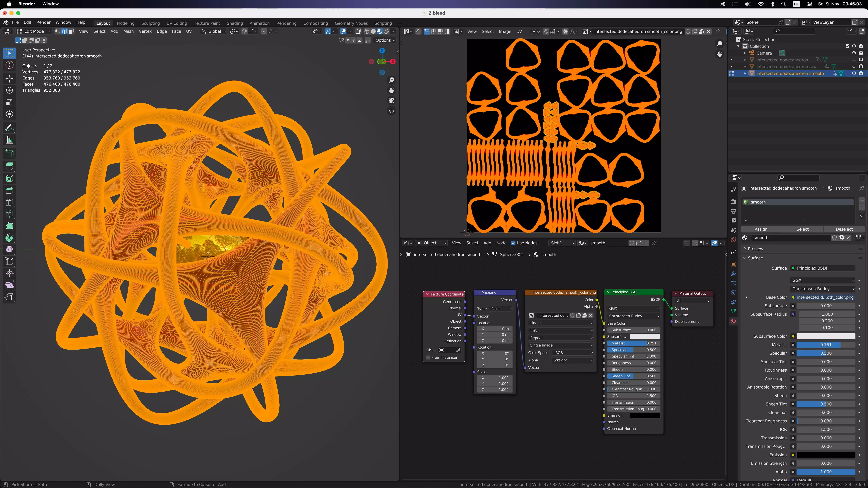Screen dimensions: 868x488
Task: Select the Inset Faces tool
Action: point(9,178)
